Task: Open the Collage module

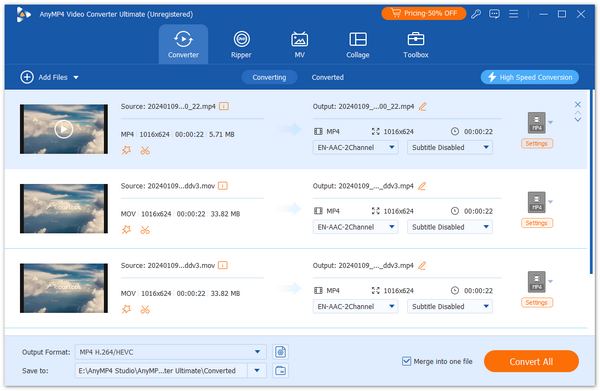Action: tap(358, 45)
